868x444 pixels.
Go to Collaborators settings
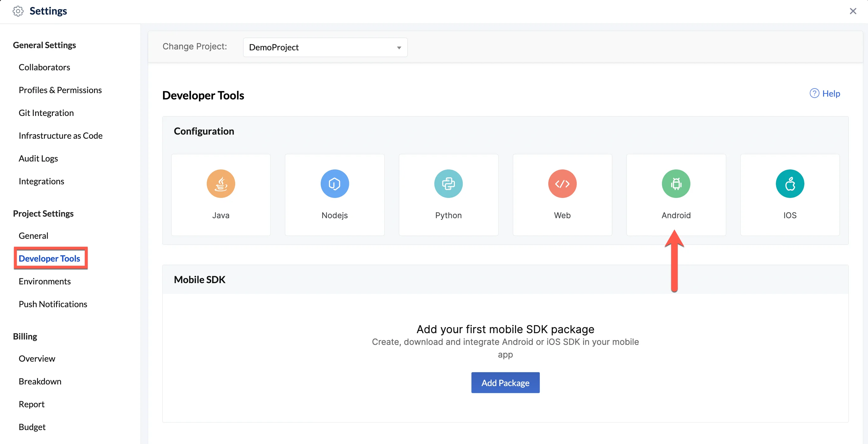click(44, 67)
